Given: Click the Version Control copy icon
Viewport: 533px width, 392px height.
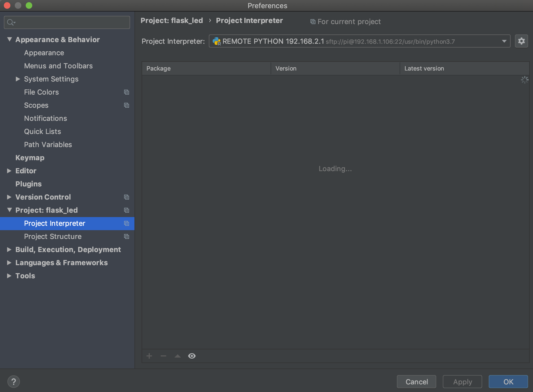Looking at the screenshot, I should [127, 197].
